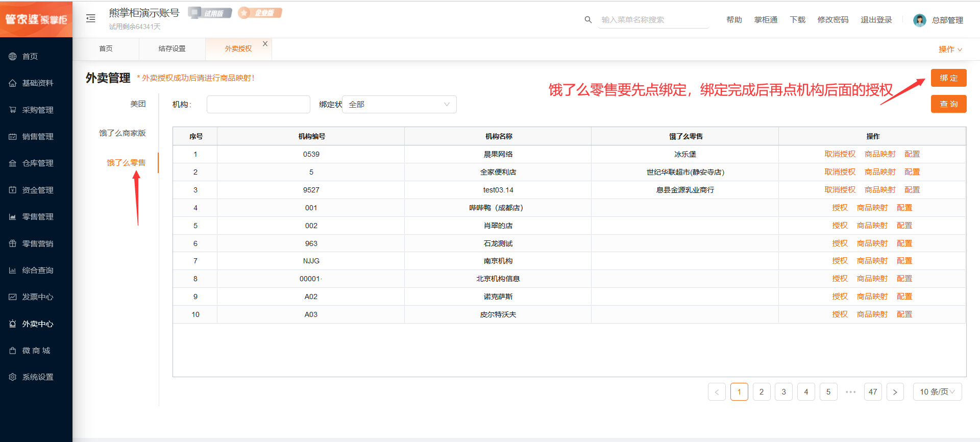980x442 pixels.
Task: Go to next page arrow
Action: 895,392
